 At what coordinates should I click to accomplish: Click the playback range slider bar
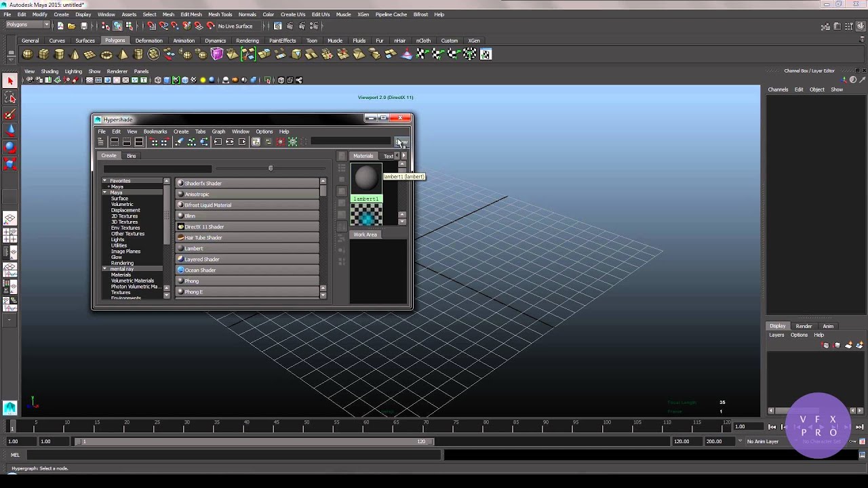point(254,441)
